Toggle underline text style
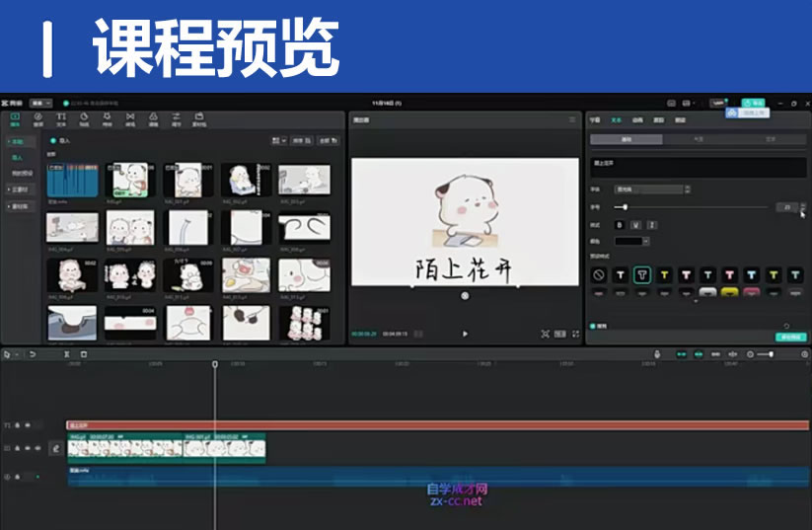The width and height of the screenshot is (812, 530). [x=636, y=225]
